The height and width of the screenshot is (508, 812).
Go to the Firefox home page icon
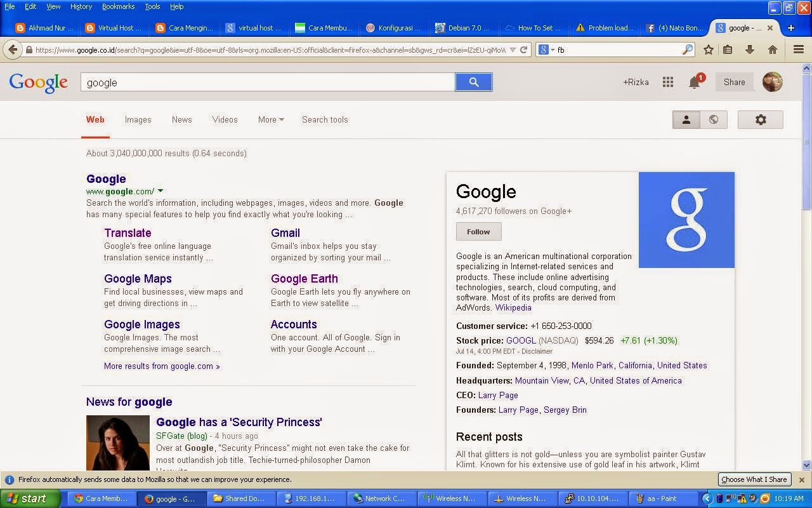coord(772,50)
